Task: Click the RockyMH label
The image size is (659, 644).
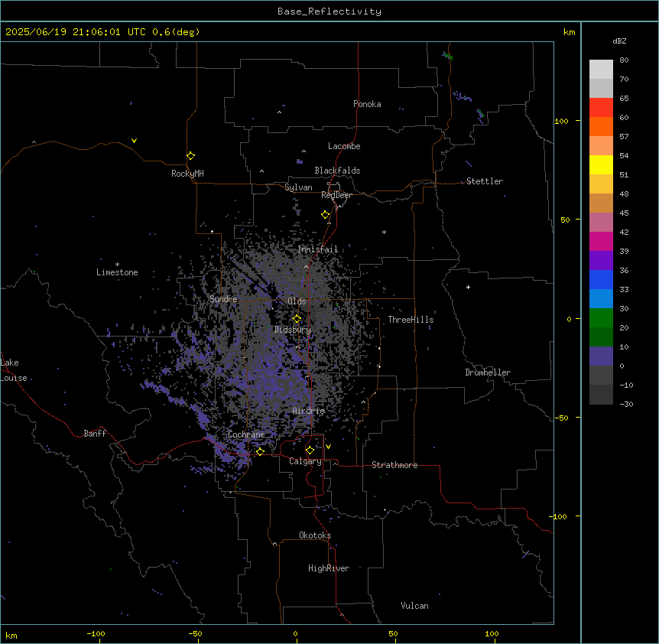Action: point(187,174)
